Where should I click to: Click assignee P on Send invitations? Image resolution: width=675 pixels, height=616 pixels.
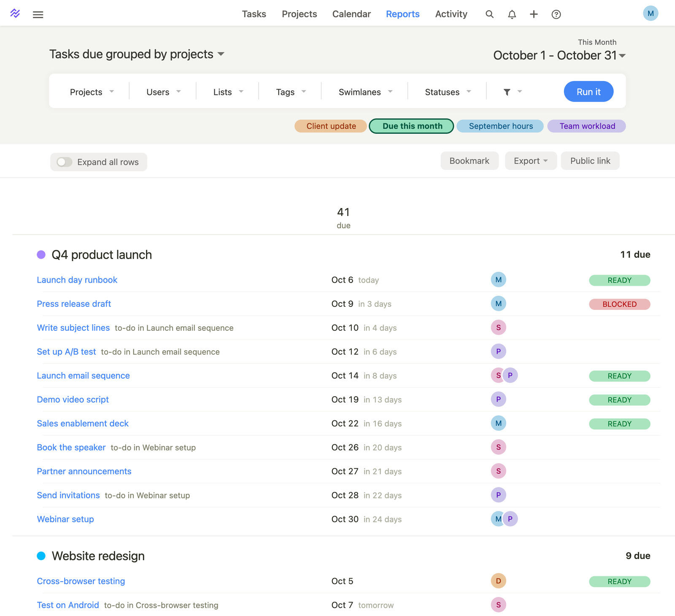click(x=498, y=495)
